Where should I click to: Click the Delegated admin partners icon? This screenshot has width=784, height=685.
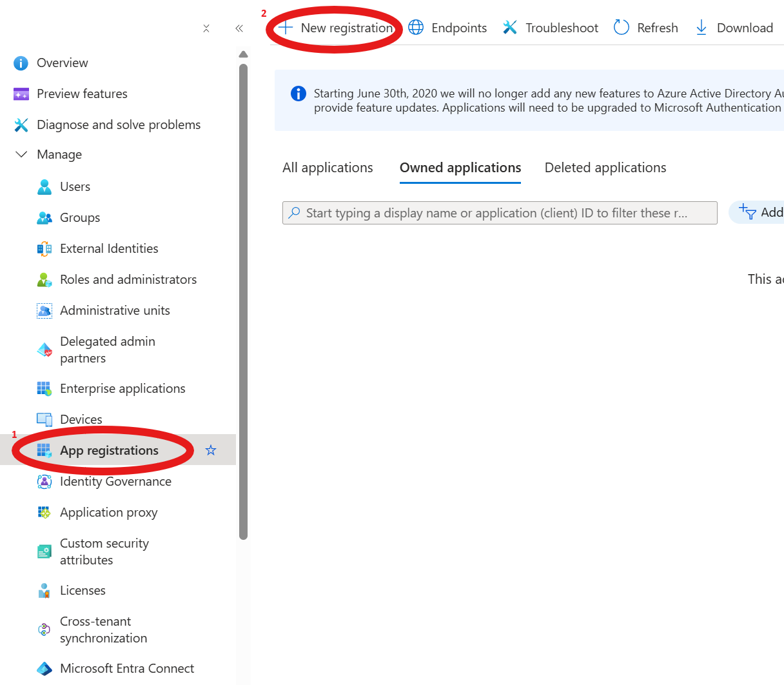[44, 350]
